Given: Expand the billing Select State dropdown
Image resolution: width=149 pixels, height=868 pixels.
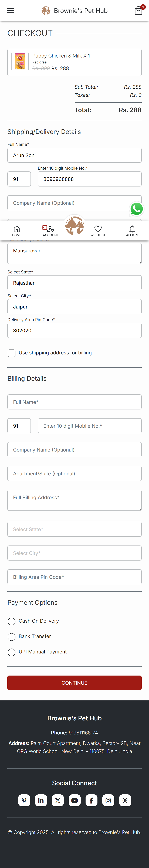Looking at the screenshot, I should 74,529.
